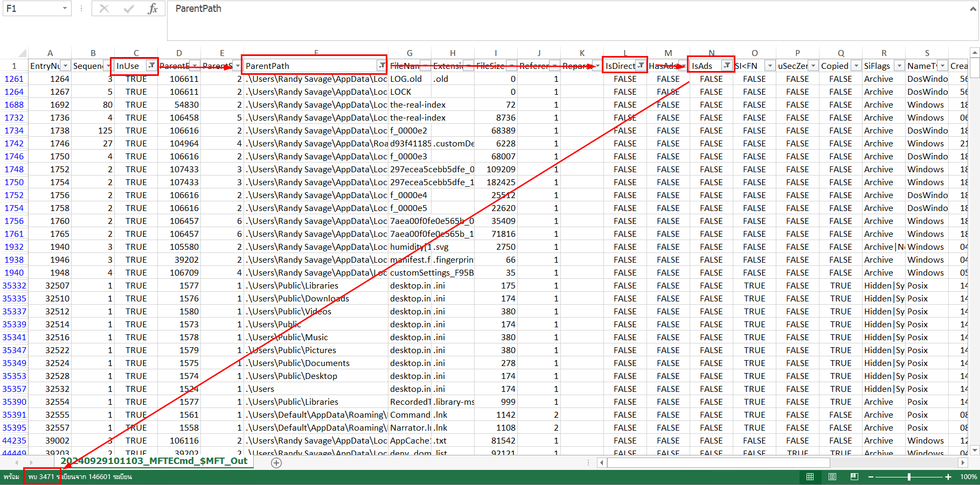Click the zoom slider handle
Image resolution: width=980 pixels, height=485 pixels.
909,477
